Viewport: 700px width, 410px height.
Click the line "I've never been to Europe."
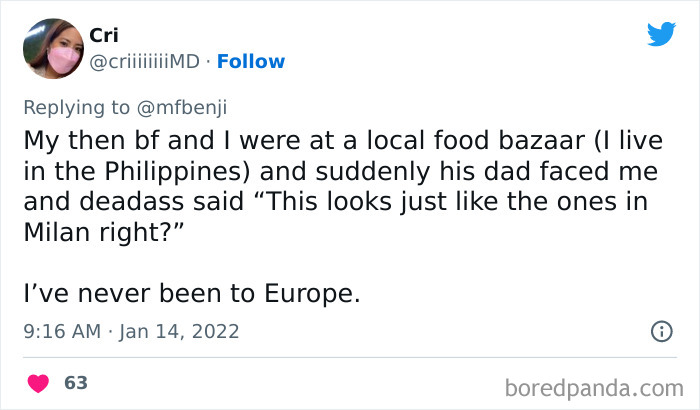pos(190,294)
